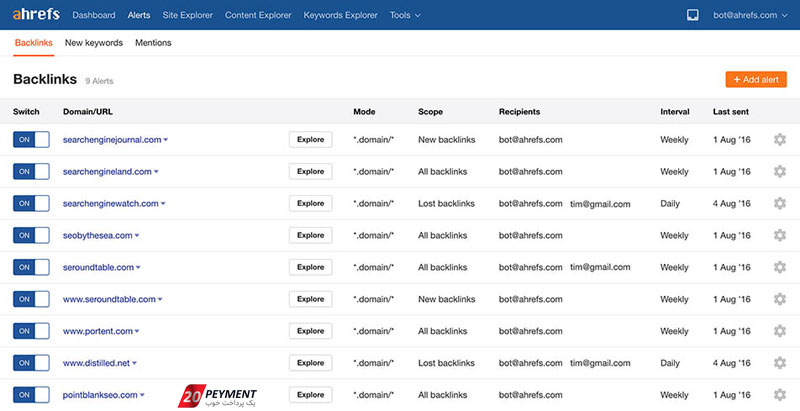Click "Daily" interval in www.distilled.net row

[670, 363]
